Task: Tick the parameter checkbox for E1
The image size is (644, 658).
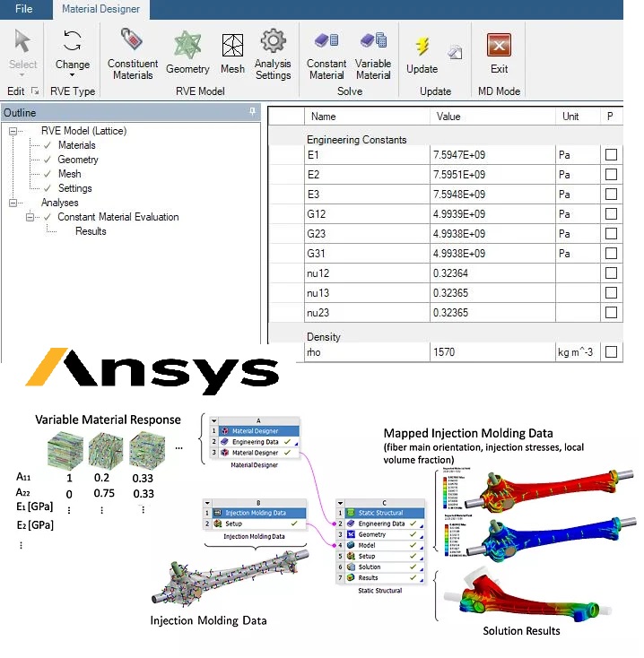Action: (x=611, y=155)
